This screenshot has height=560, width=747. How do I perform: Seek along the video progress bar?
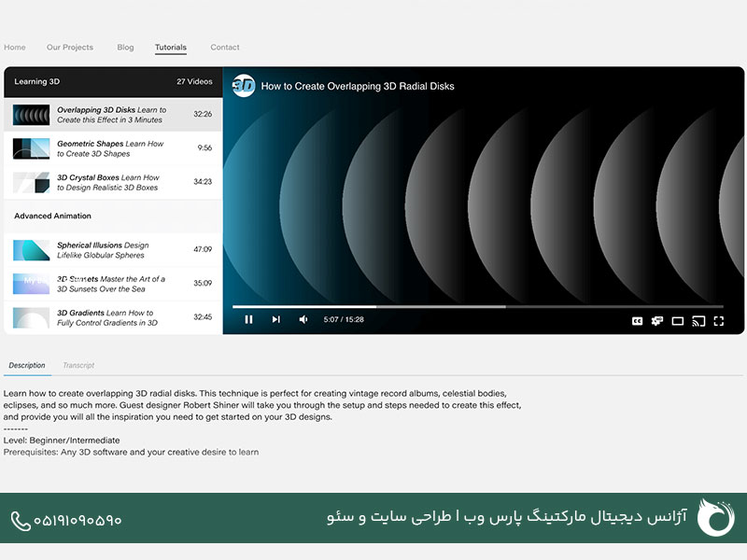pyautogui.click(x=478, y=307)
